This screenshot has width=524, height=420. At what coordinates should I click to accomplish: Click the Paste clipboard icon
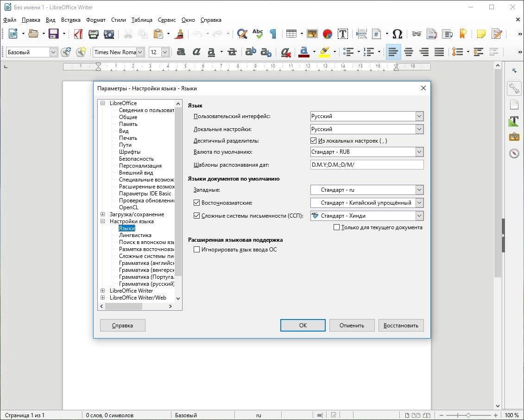point(158,34)
